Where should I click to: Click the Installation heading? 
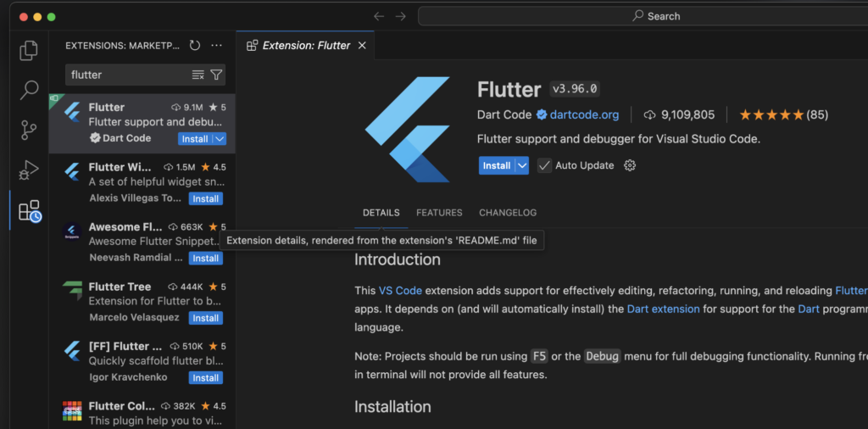click(x=392, y=407)
